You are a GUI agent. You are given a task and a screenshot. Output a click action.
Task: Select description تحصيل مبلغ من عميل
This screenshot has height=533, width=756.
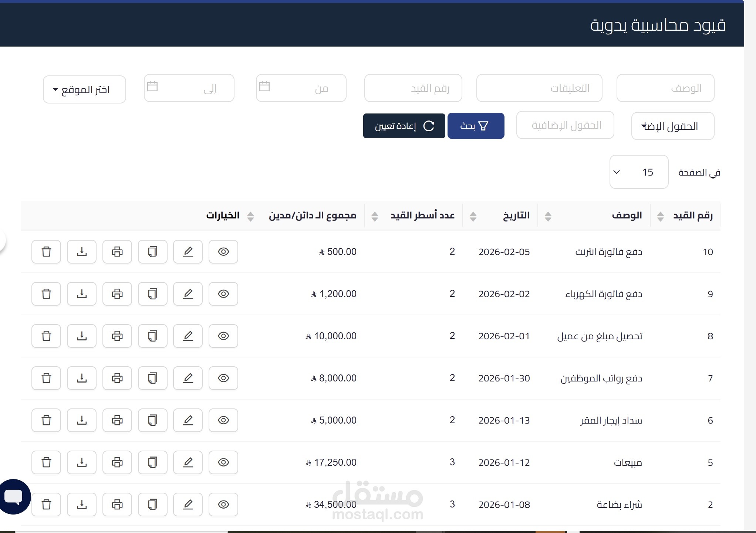(600, 336)
